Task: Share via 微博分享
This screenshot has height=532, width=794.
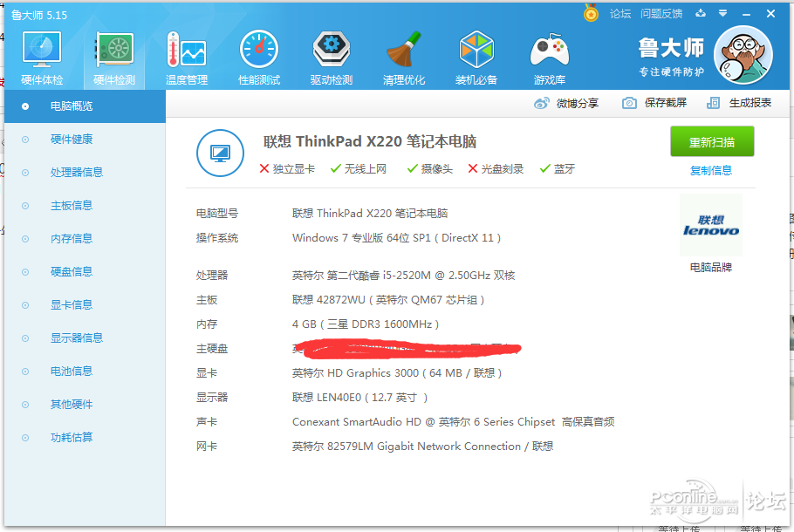Action: 566,103
